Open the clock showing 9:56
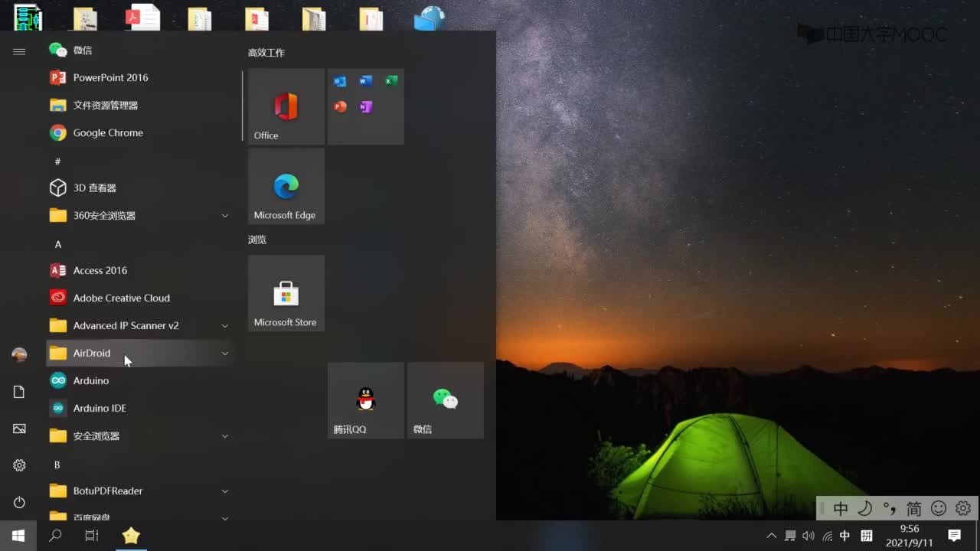Screen dimensions: 980x551 coord(910,536)
